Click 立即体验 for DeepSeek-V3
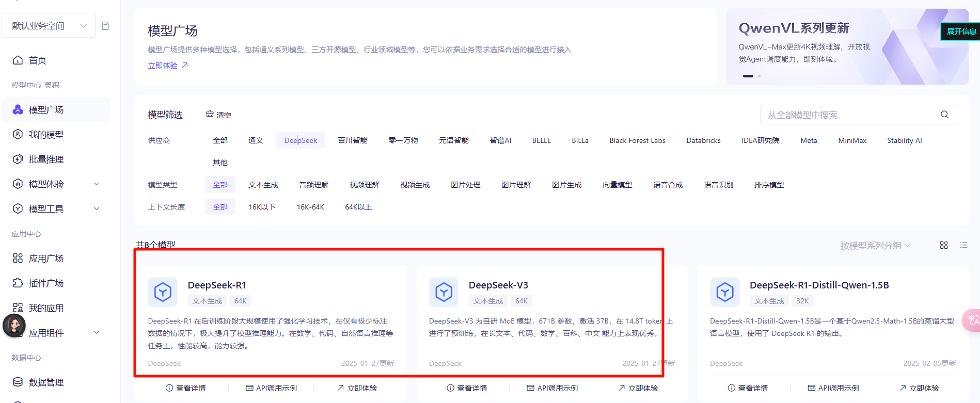980x403 pixels. click(x=638, y=388)
